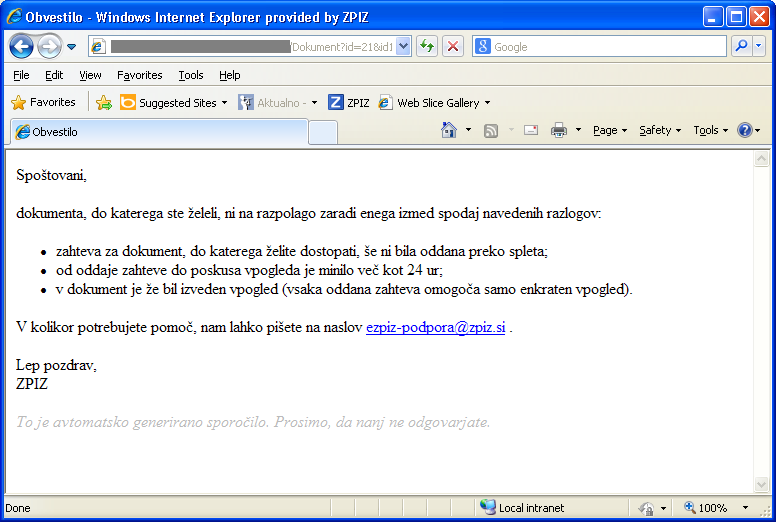Close the Internet Explorer window
Screen dimensions: 776x522
[759, 17]
